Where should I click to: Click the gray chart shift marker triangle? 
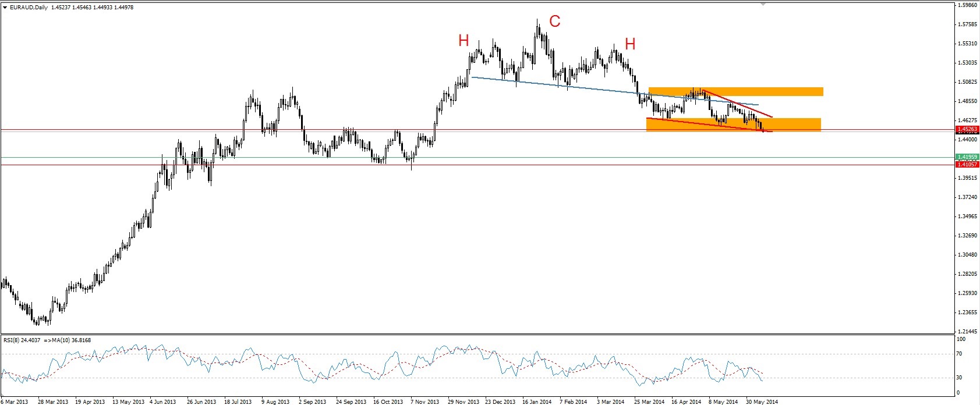(763, 4)
